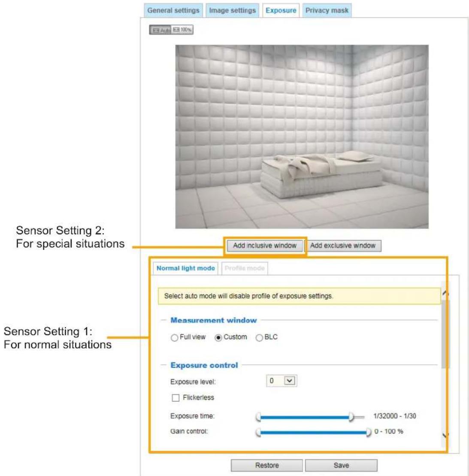
Task: Click the auto mode notice message
Action: pos(300,296)
